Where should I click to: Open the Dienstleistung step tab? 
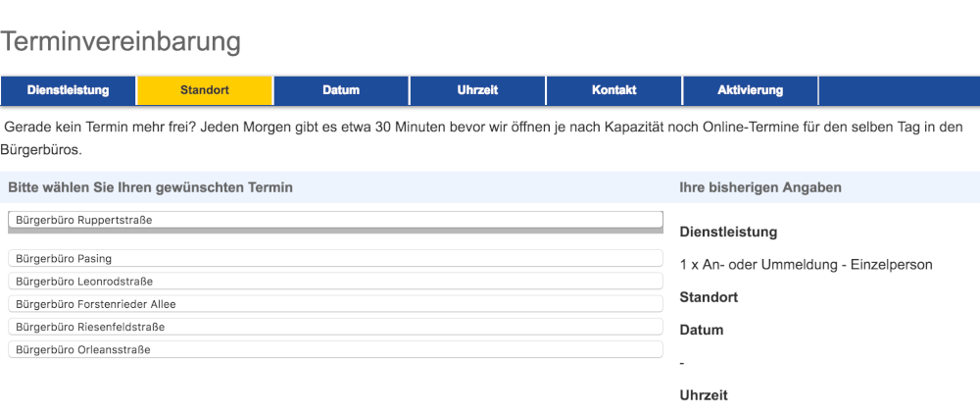coord(69,90)
